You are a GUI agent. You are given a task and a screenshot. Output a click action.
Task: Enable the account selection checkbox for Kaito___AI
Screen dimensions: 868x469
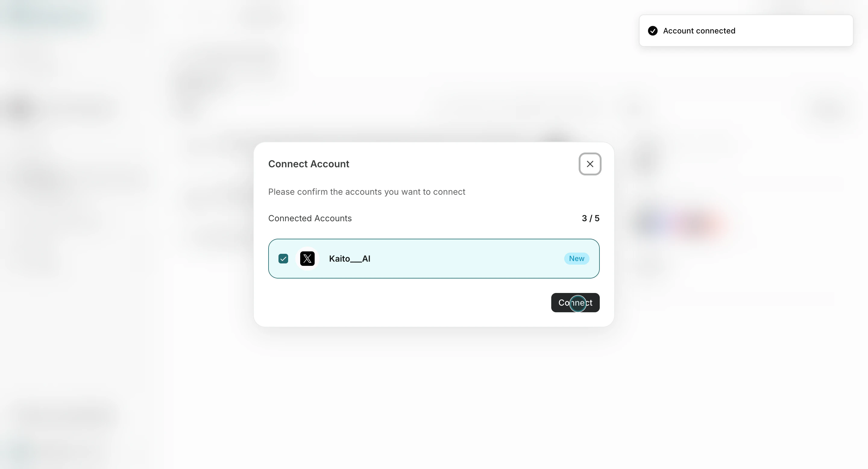click(x=283, y=258)
